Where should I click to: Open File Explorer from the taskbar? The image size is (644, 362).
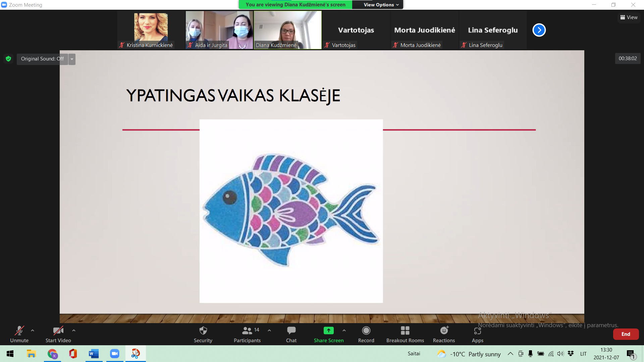(x=31, y=354)
